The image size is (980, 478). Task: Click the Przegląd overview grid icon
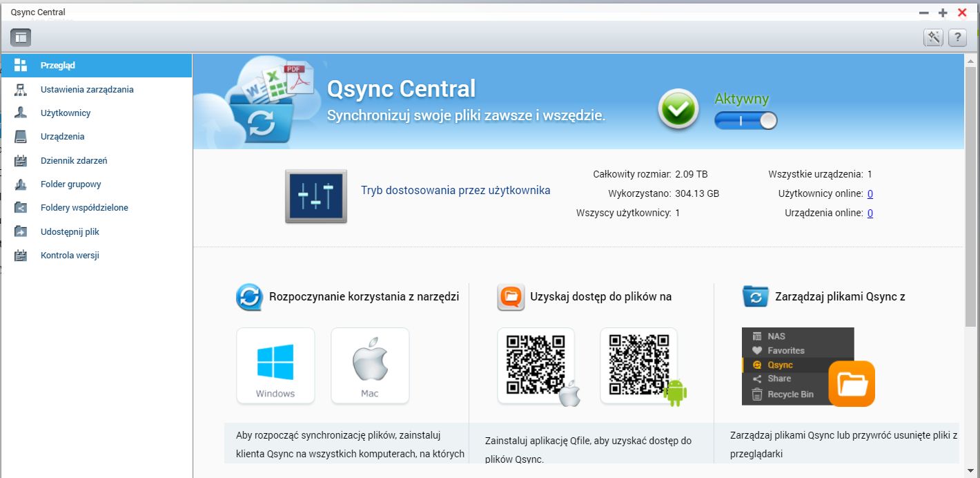21,66
